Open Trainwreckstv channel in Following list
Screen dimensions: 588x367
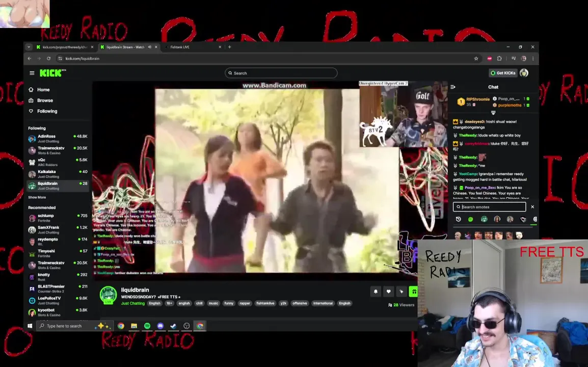[58, 150]
